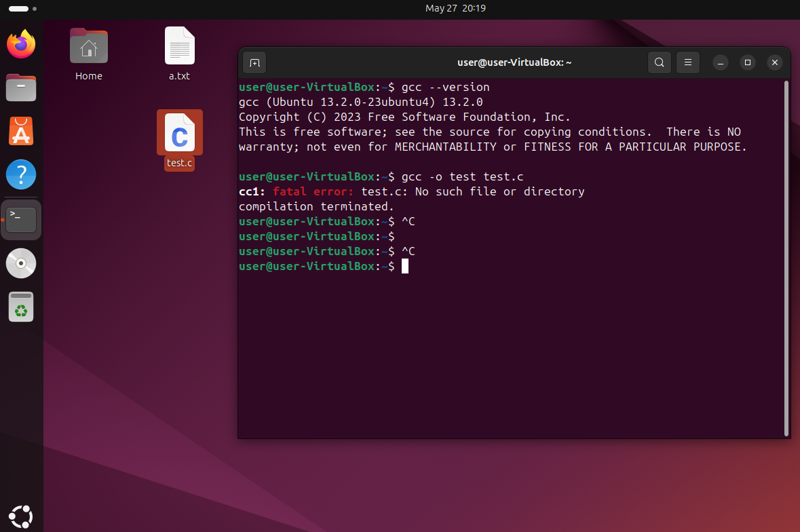Open Ubuntu App Center from dock
This screenshot has width=800, height=532.
pyautogui.click(x=21, y=131)
